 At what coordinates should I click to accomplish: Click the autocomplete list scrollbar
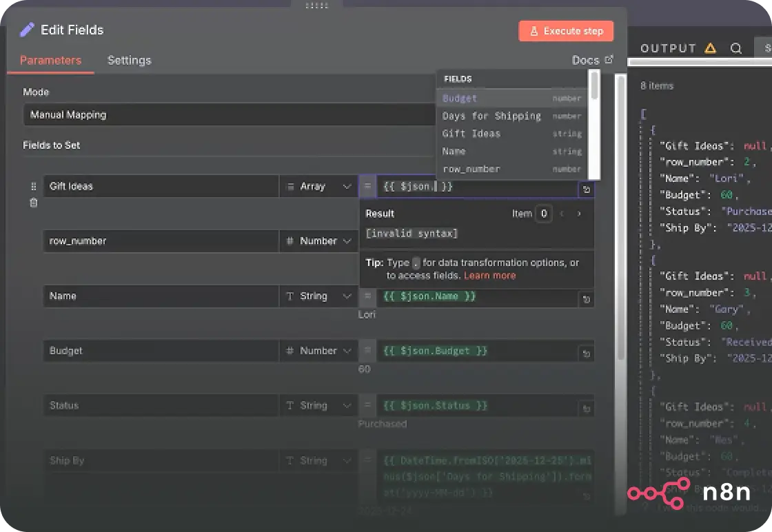pos(595,85)
